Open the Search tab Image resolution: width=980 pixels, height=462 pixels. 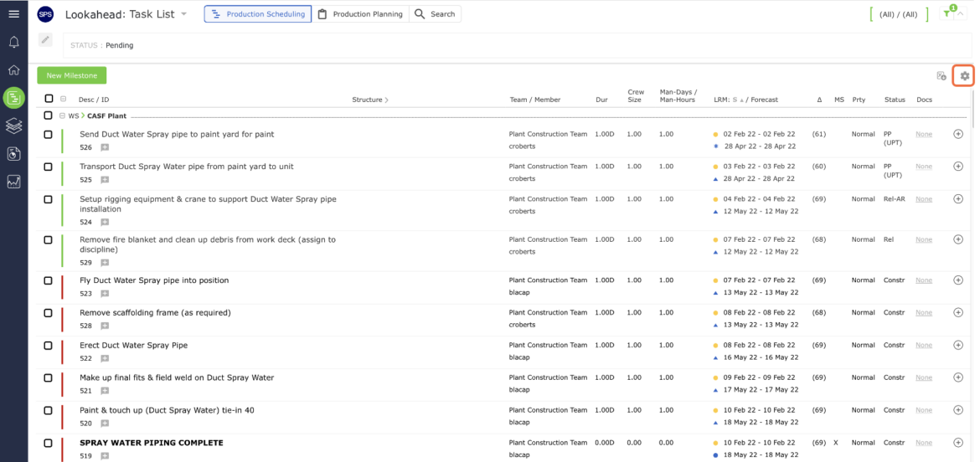click(436, 13)
